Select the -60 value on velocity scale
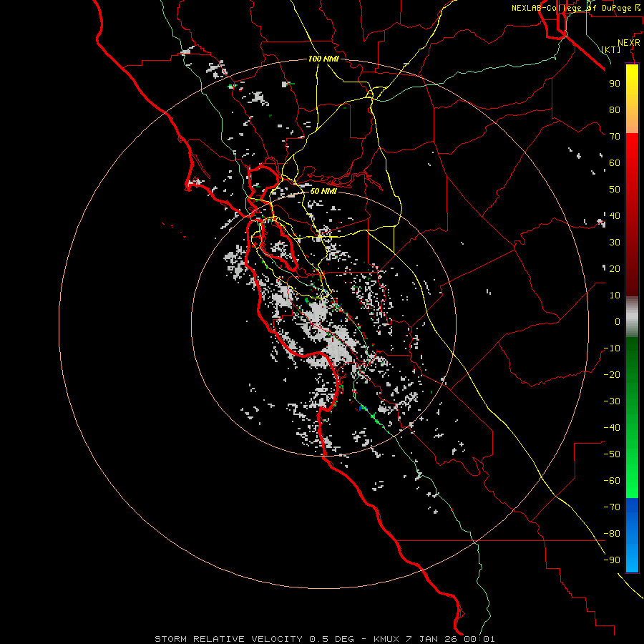This screenshot has height=644, width=644. 612,481
